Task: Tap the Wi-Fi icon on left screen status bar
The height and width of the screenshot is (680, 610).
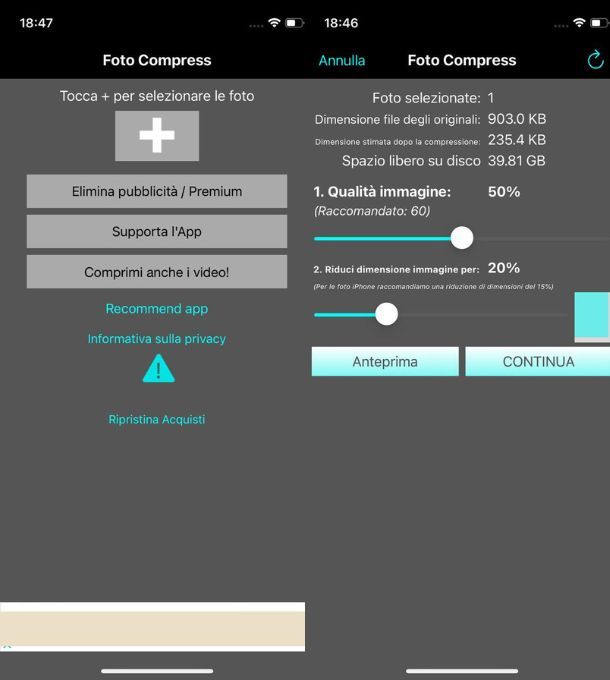Action: point(274,23)
